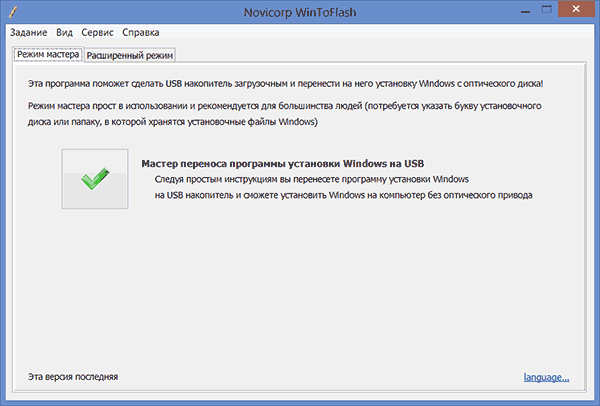600x406 pixels.
Task: Switch to the Режим мастера tab
Action: 48,54
